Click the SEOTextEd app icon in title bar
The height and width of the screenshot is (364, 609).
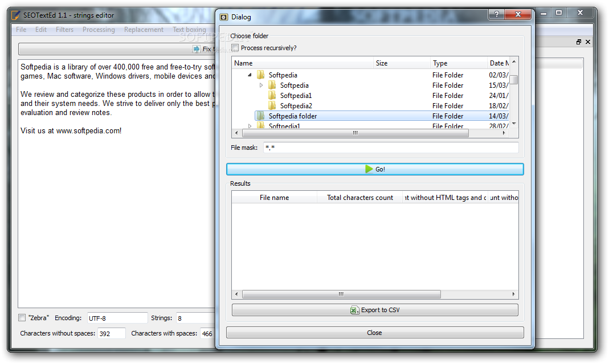(15, 15)
